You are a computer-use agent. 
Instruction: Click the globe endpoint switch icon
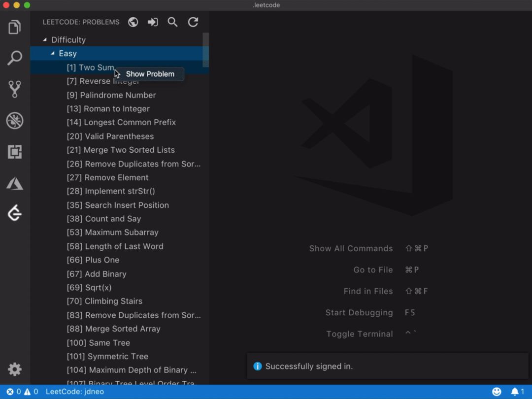point(133,22)
